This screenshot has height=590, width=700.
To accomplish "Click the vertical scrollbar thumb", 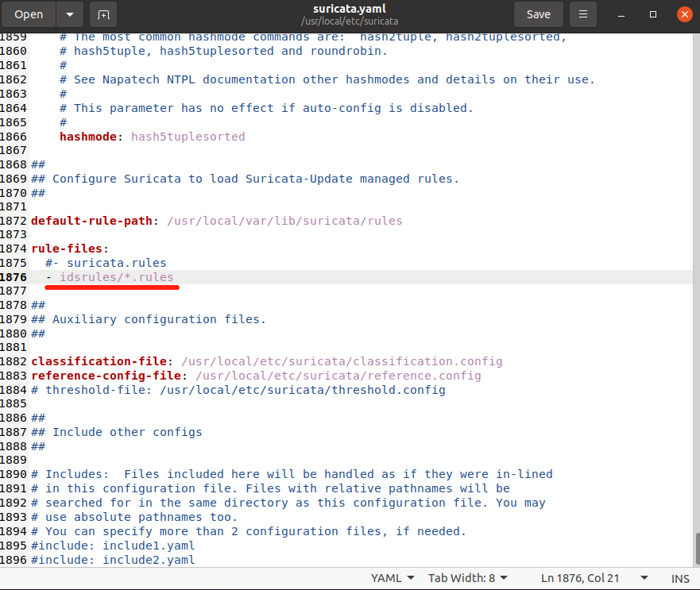I will point(697,549).
